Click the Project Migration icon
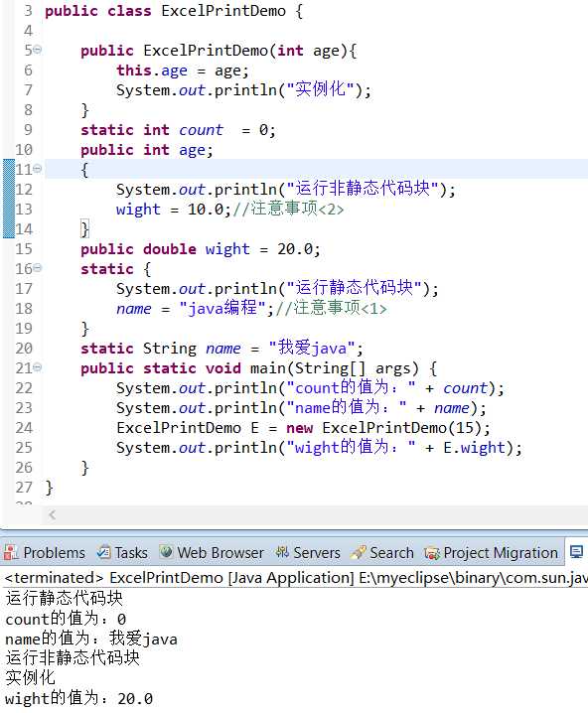 pyautogui.click(x=431, y=553)
